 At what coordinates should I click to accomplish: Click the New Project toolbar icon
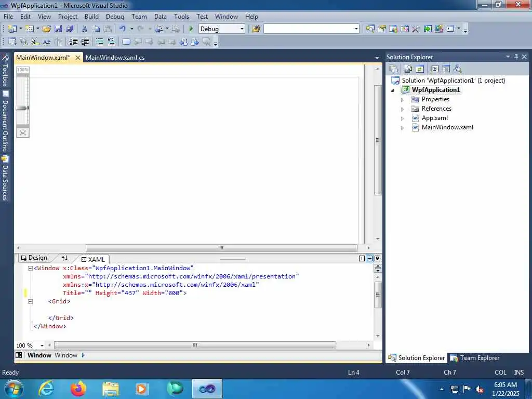click(x=12, y=29)
